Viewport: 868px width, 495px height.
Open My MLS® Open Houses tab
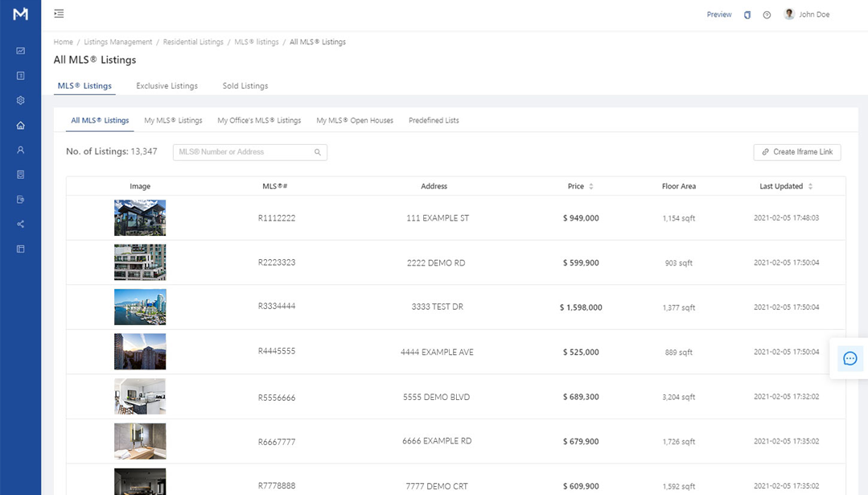coord(355,121)
